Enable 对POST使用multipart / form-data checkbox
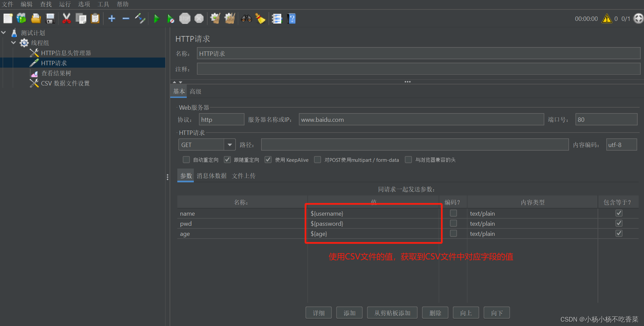This screenshot has height=326, width=644. point(317,159)
